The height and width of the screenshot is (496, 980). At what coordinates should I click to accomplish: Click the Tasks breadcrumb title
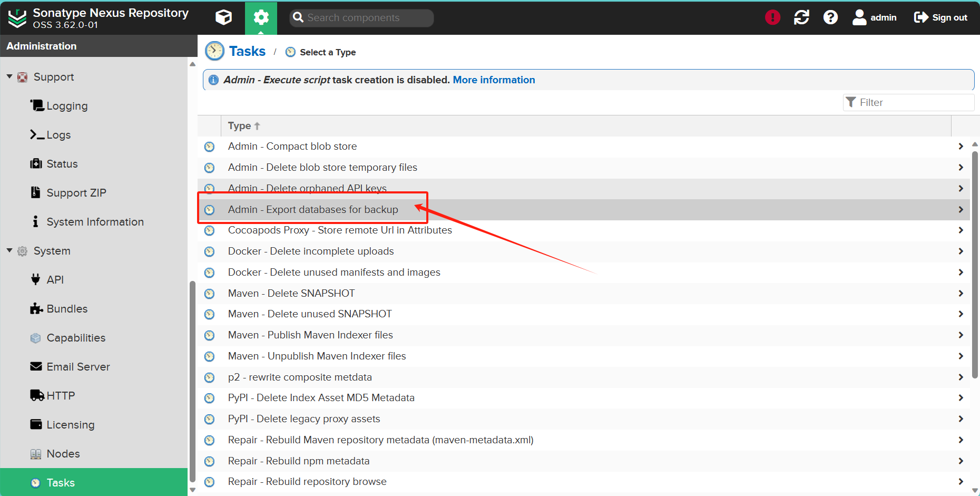click(x=247, y=51)
